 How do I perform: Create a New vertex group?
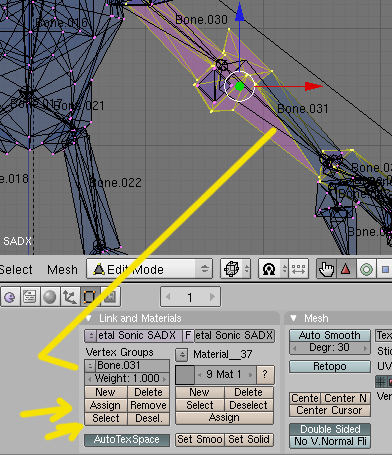click(x=106, y=392)
